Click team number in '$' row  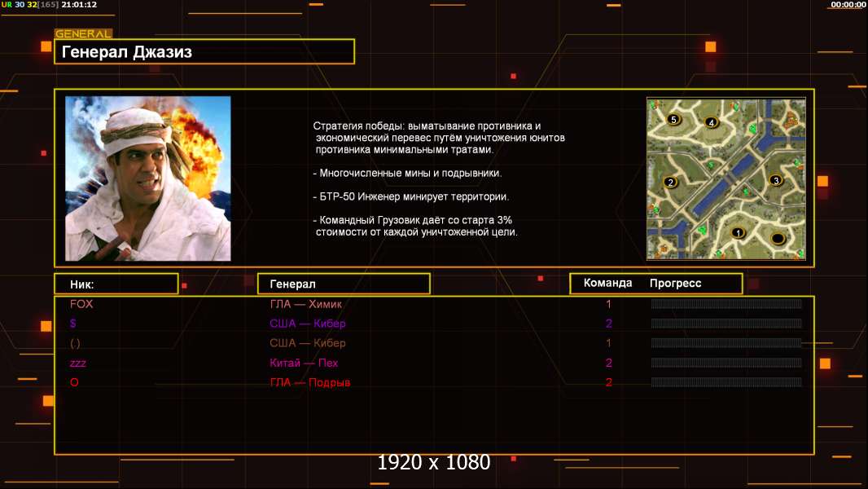tap(608, 324)
